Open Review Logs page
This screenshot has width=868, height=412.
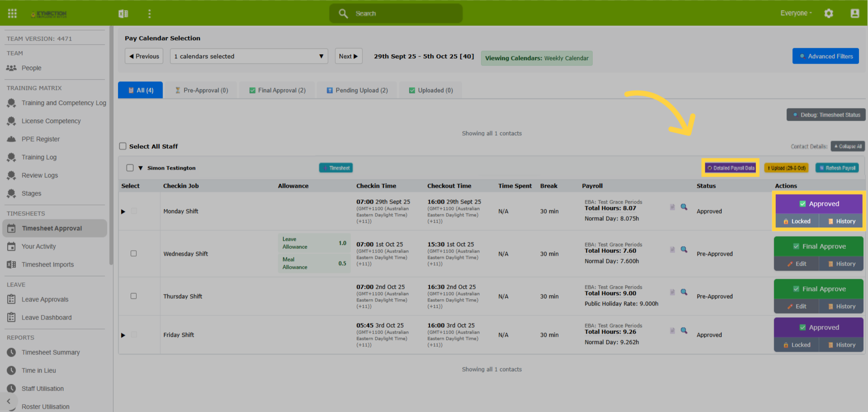[x=40, y=175]
